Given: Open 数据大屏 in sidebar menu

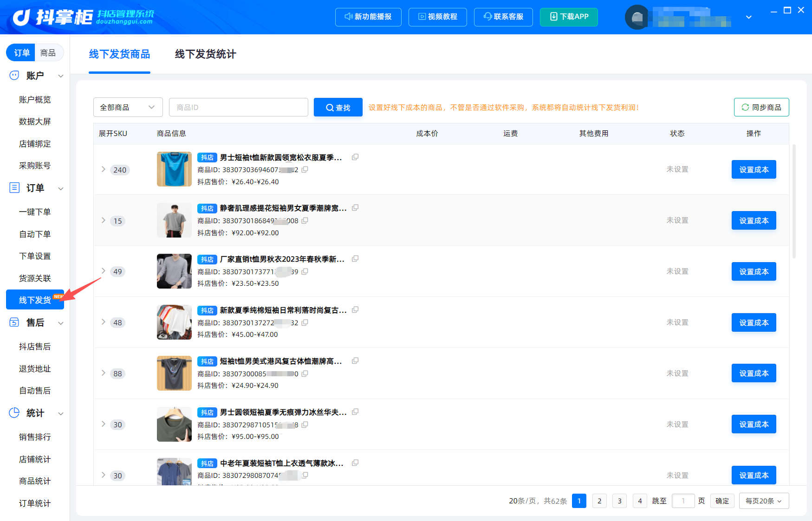Looking at the screenshot, I should tap(35, 122).
